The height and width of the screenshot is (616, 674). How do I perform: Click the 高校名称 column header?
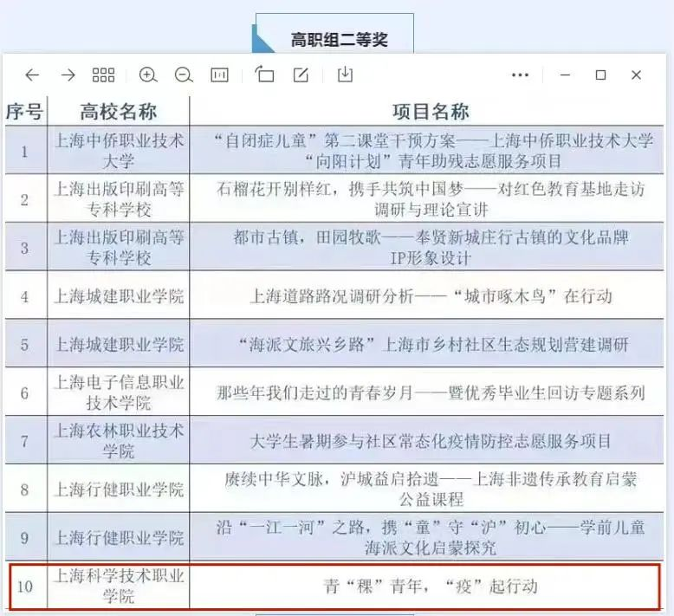(x=119, y=112)
